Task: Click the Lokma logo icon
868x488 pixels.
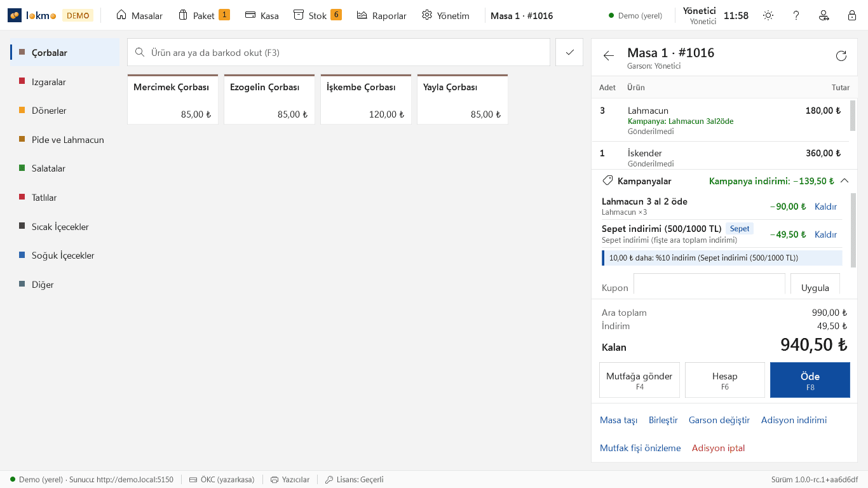Action: point(15,15)
